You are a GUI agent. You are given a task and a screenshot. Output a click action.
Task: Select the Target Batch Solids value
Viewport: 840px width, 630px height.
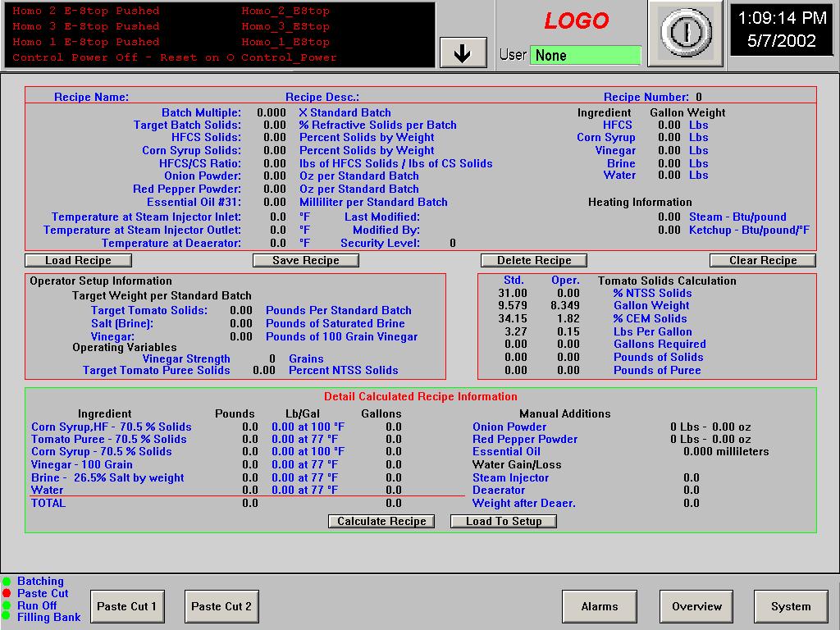[275, 125]
